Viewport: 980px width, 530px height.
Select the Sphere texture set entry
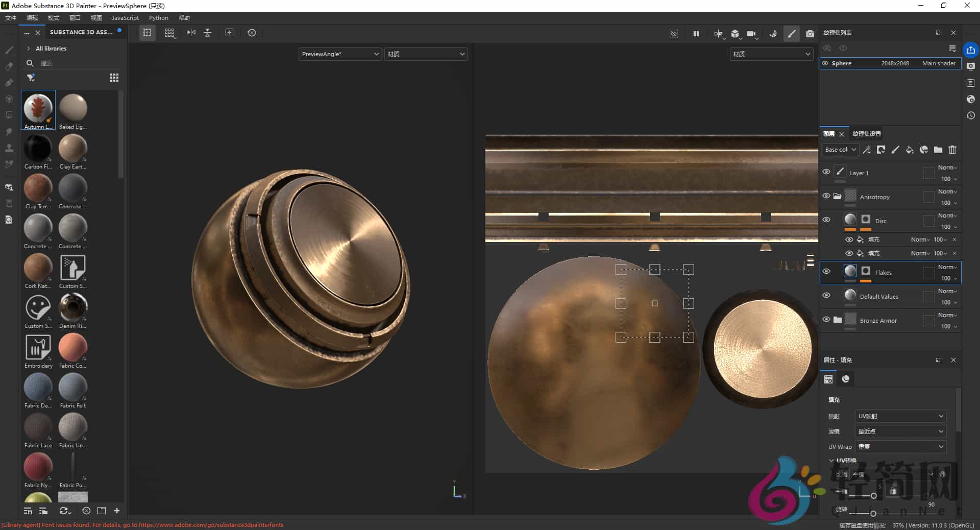pos(842,63)
